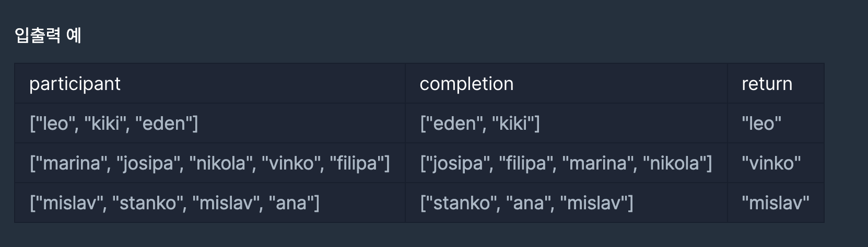
Task: Click the participant column header
Action: pyautogui.click(x=75, y=84)
